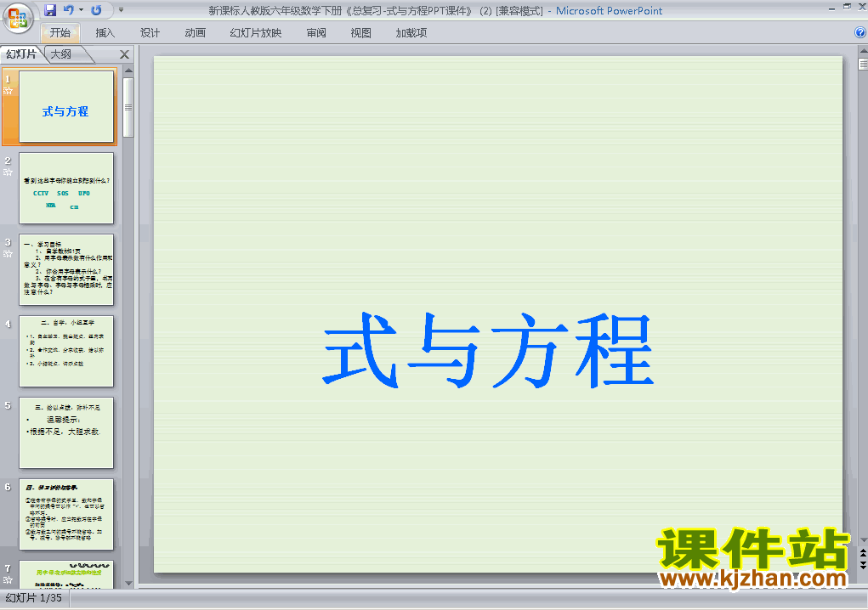Open the 开始 ribbon tab
Screen dimensions: 868x610
click(60, 32)
